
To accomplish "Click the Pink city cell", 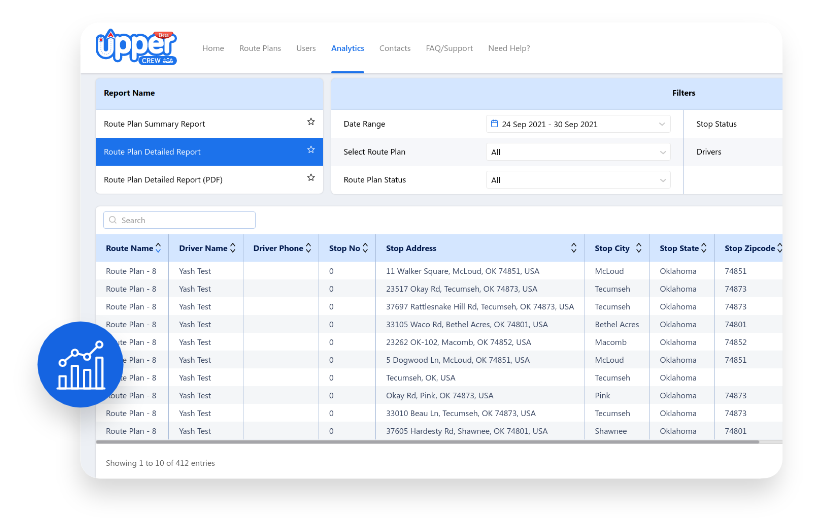I will [x=603, y=395].
